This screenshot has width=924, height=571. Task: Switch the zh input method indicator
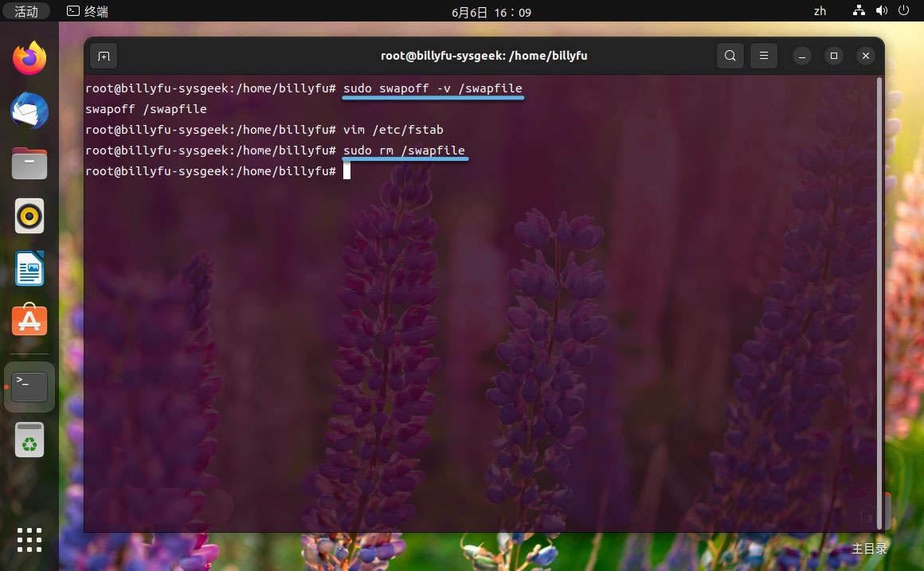[820, 11]
